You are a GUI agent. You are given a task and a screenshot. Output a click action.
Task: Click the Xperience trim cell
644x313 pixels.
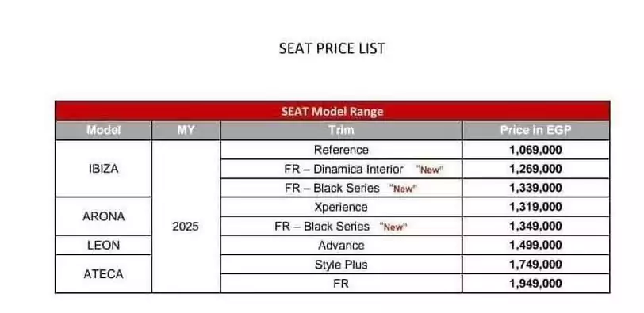[x=341, y=207]
